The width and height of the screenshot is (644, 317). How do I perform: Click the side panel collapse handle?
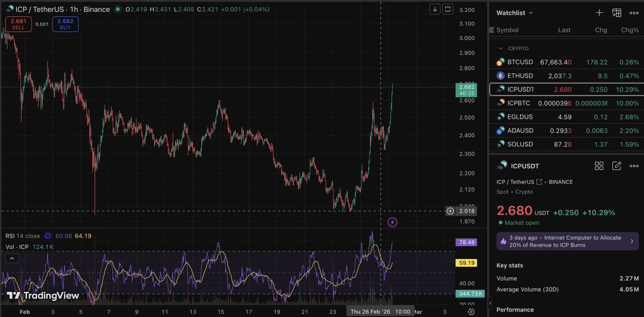pyautogui.click(x=489, y=304)
